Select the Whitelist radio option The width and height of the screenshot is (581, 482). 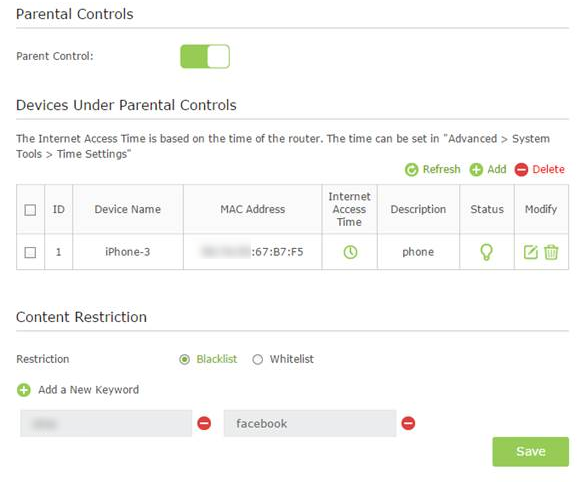tap(258, 359)
